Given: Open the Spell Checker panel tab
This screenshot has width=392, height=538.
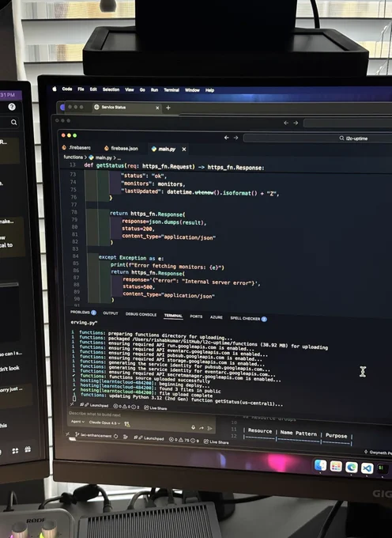Looking at the screenshot, I should click(x=248, y=318).
